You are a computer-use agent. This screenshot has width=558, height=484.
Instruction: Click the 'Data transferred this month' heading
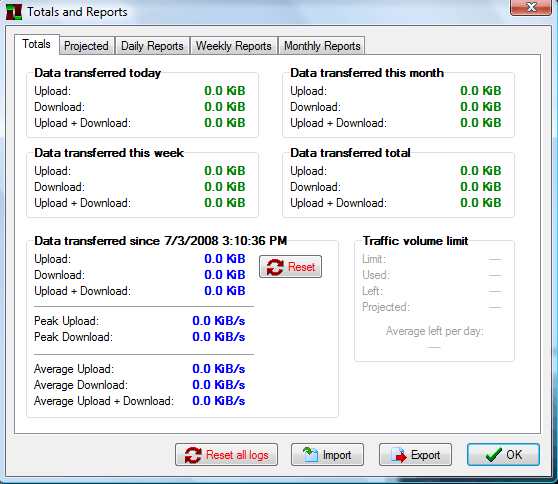tap(367, 73)
